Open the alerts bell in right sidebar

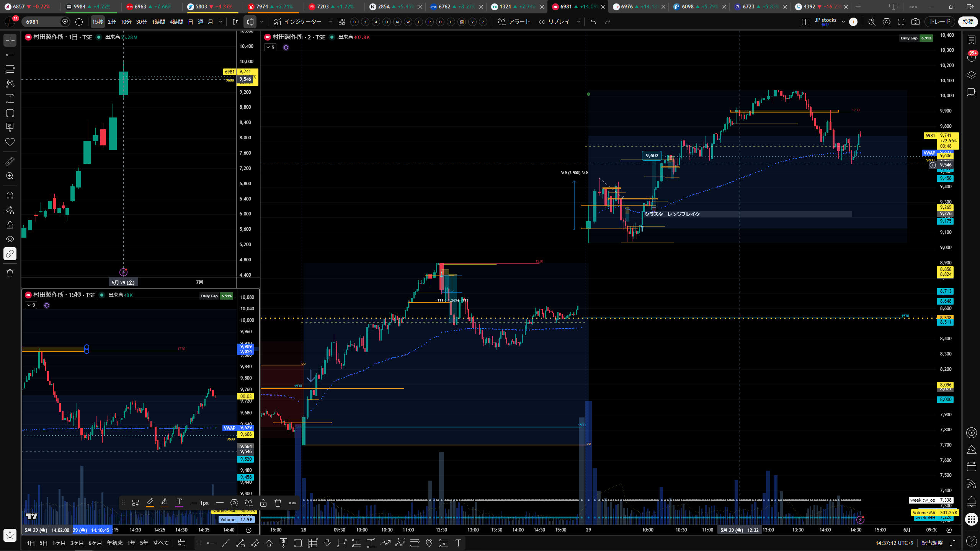coord(971,501)
